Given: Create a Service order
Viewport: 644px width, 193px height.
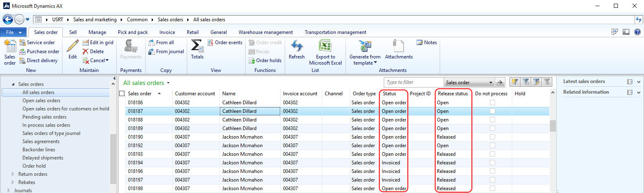Looking at the screenshot, I should [38, 43].
